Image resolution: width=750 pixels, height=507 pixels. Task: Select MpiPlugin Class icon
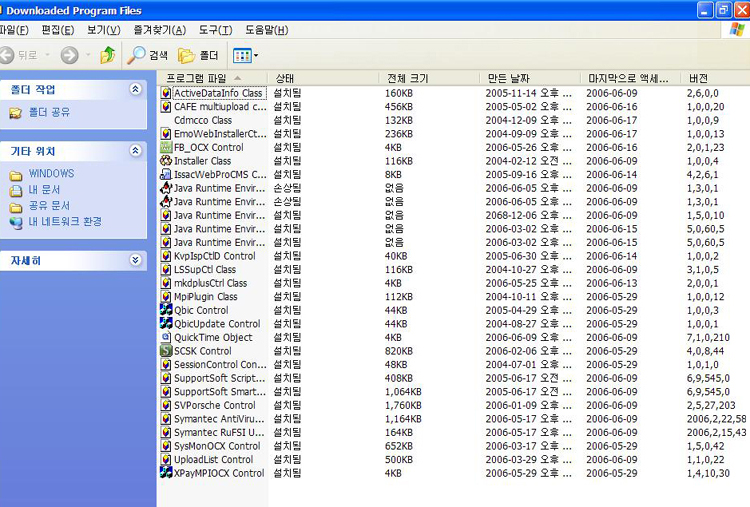165,297
